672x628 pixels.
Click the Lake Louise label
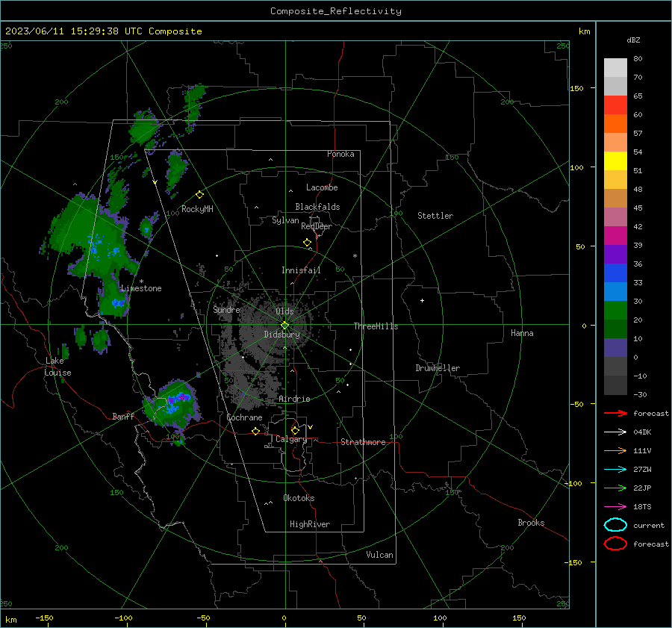58,367
